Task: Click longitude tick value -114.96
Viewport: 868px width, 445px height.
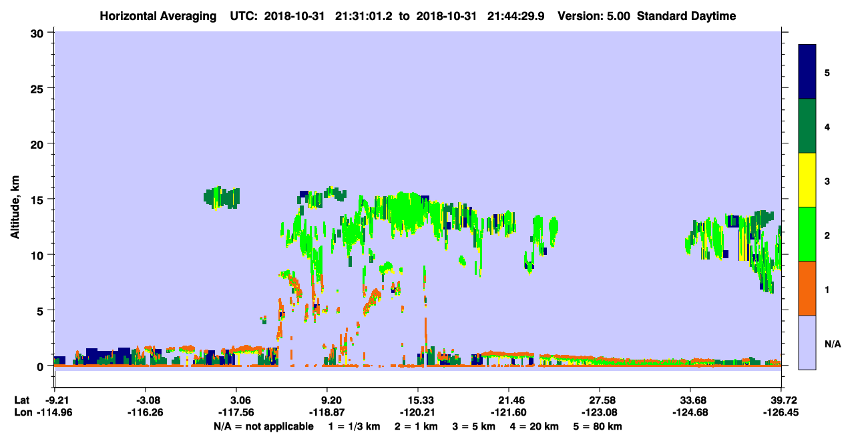Action: (54, 412)
